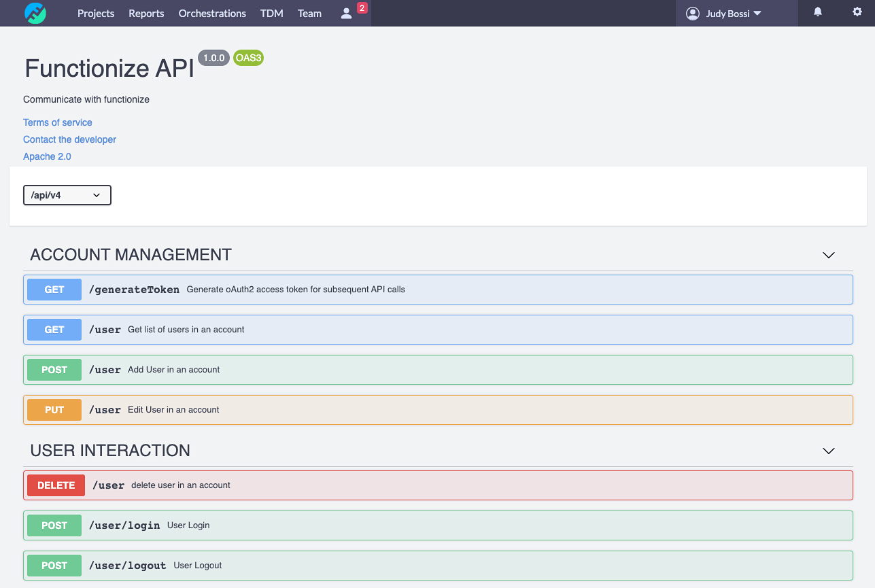Open the Contact the developer link
The width and height of the screenshot is (875, 588).
tap(69, 139)
